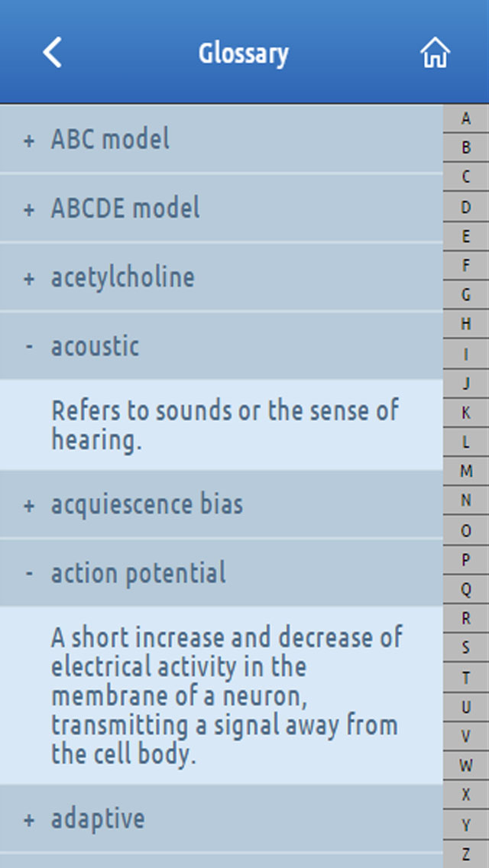489x868 pixels.
Task: Click the acoustic definition text
Action: (x=225, y=425)
